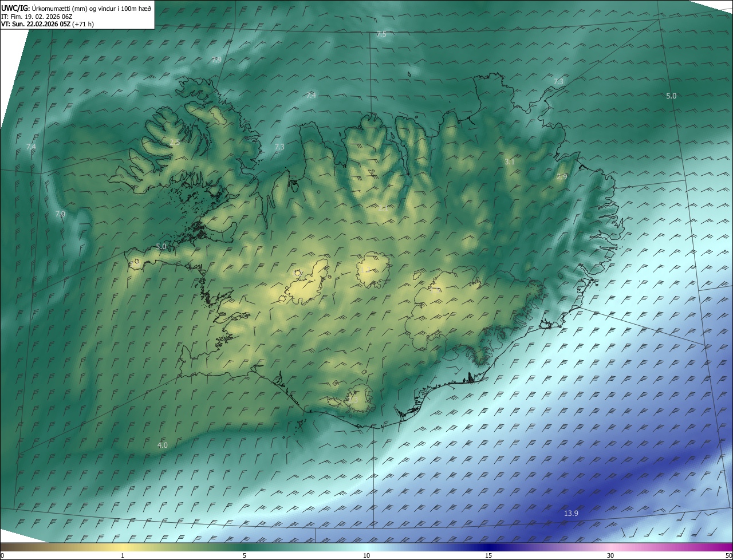The image size is (733, 560).
Task: Click the 15 tick on the scale
Action: point(488,555)
